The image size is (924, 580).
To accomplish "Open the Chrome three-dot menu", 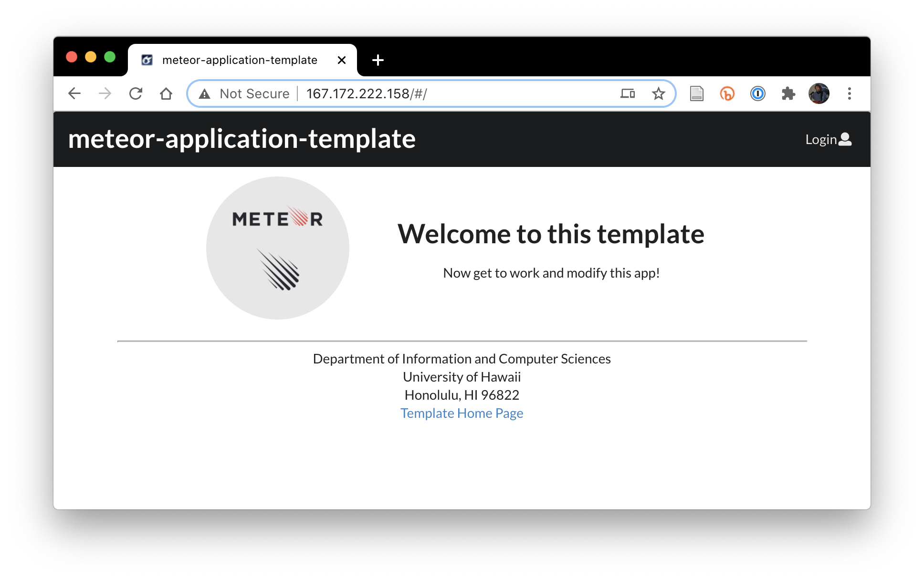I will click(x=849, y=93).
